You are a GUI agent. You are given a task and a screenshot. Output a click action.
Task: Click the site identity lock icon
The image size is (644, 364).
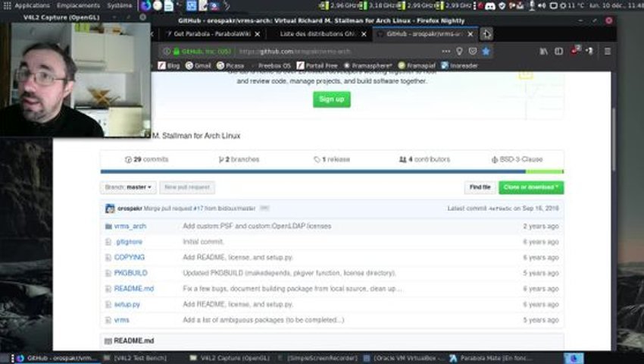click(x=177, y=52)
